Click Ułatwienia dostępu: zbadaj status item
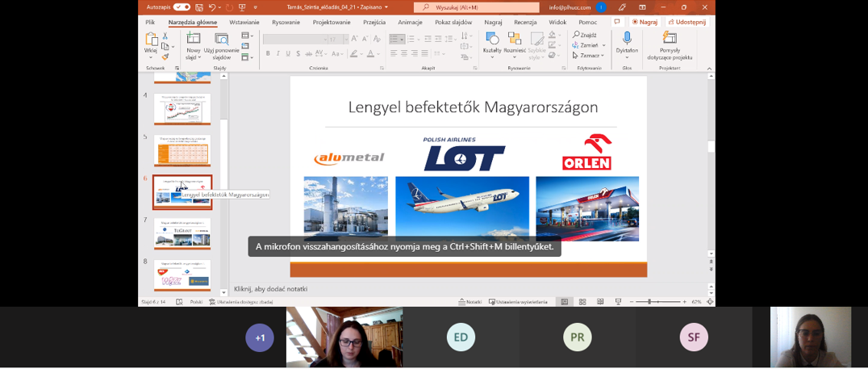Screen dimensions: 868x369 click(241, 302)
